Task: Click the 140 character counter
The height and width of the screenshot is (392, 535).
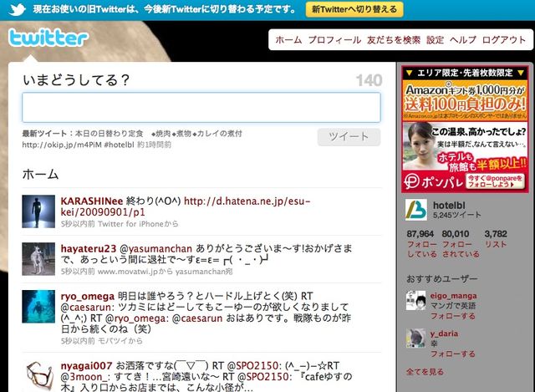Action: [x=369, y=80]
